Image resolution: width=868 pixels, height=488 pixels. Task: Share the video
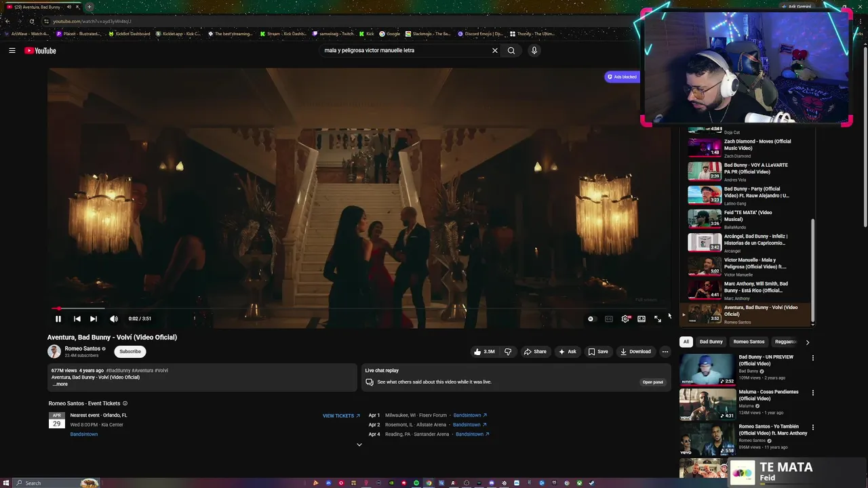535,352
